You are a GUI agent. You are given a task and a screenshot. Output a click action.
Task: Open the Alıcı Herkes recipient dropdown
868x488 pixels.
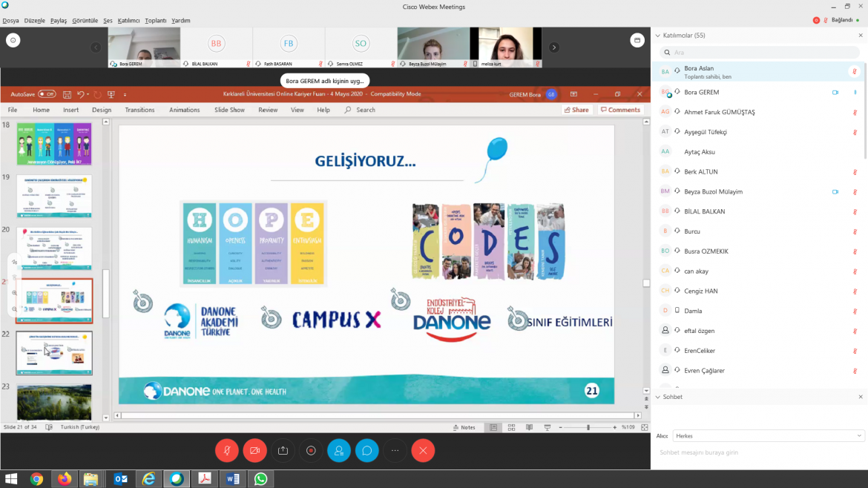pyautogui.click(x=768, y=436)
